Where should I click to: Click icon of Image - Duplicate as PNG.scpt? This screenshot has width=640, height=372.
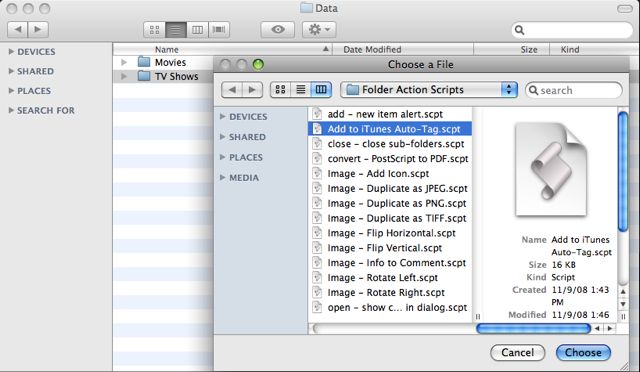coord(317,203)
